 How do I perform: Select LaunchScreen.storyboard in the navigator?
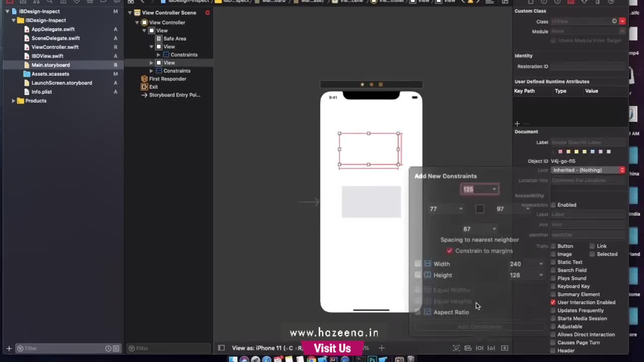click(61, 83)
